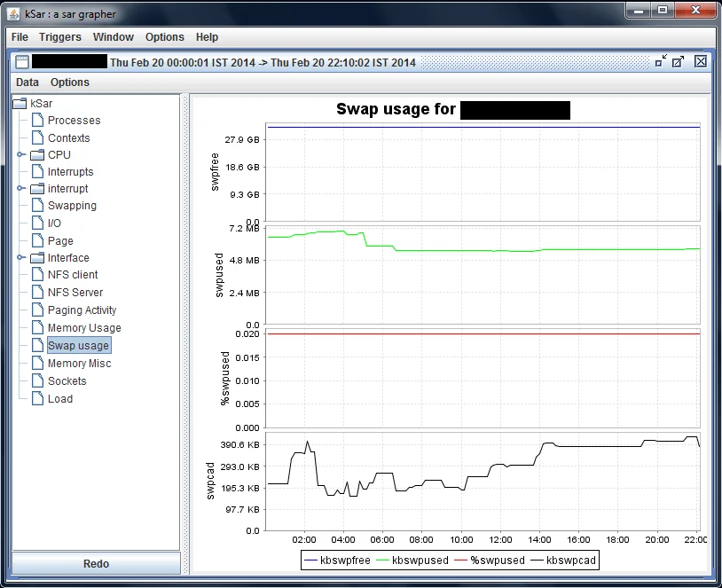Click the Load node icon
Image resolution: width=722 pixels, height=588 pixels.
click(x=37, y=398)
